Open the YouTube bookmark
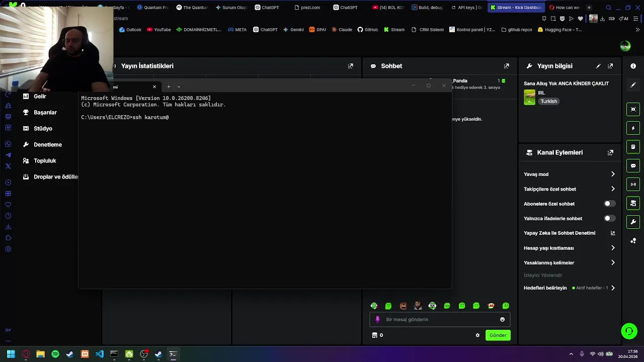The image size is (644, 362). (159, 30)
